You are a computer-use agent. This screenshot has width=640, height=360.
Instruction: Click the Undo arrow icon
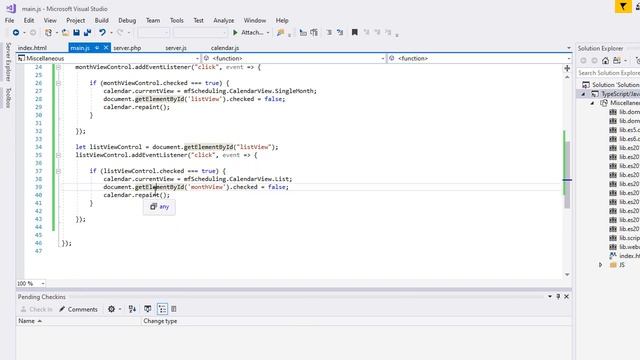pos(102,32)
